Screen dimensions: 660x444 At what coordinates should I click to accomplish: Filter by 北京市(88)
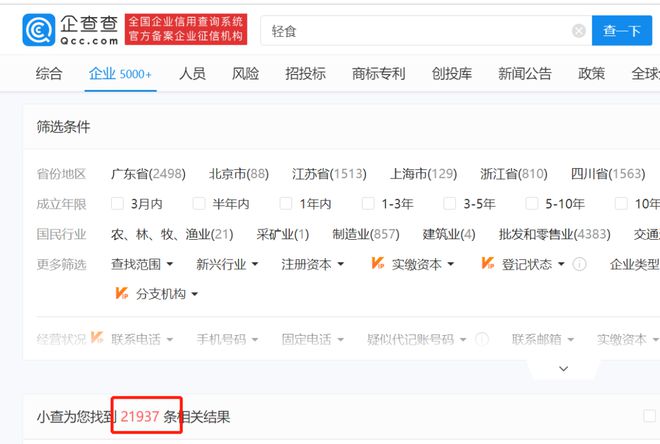pyautogui.click(x=239, y=174)
